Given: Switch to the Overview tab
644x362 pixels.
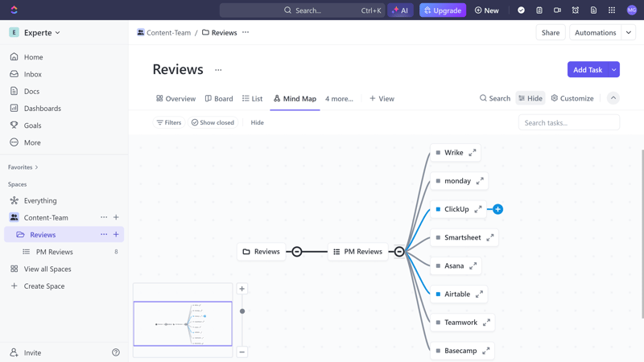Looking at the screenshot, I should (175, 98).
